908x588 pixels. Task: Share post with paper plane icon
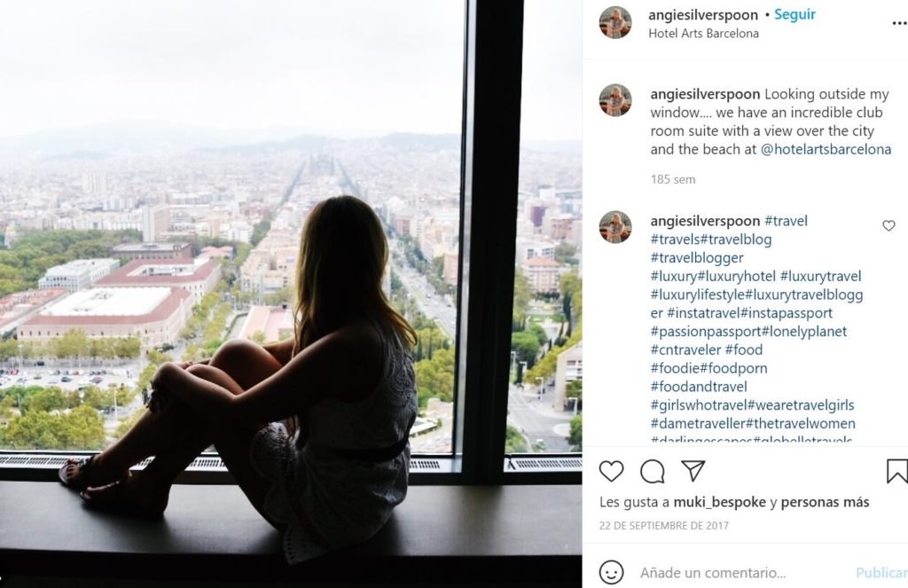[x=693, y=471]
